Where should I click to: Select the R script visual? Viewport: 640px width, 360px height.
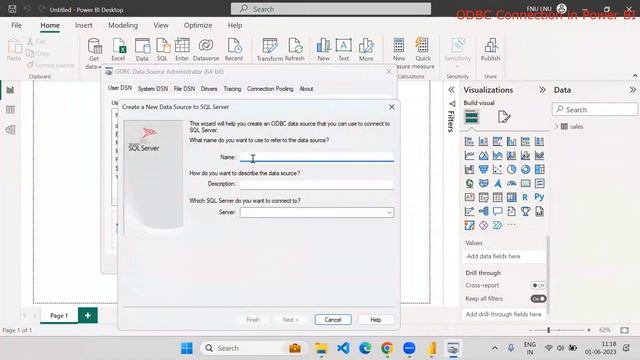(525, 198)
